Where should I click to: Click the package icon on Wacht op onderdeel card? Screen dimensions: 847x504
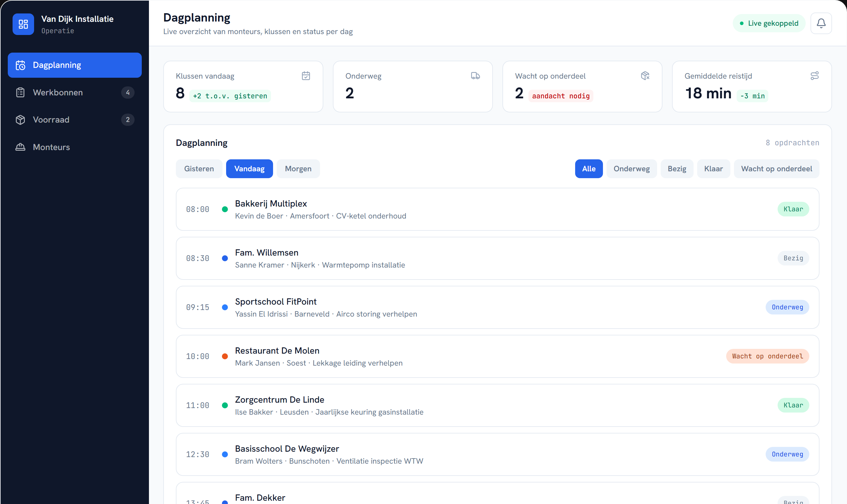pyautogui.click(x=645, y=76)
